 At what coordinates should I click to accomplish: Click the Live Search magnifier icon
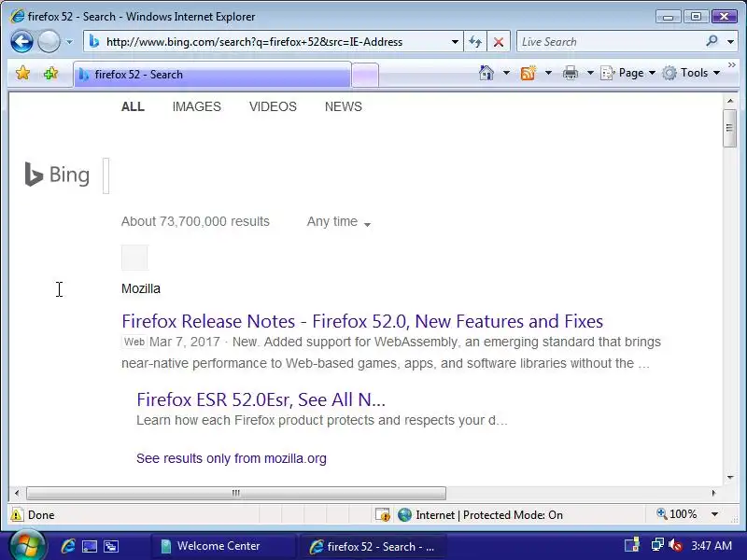click(x=712, y=41)
